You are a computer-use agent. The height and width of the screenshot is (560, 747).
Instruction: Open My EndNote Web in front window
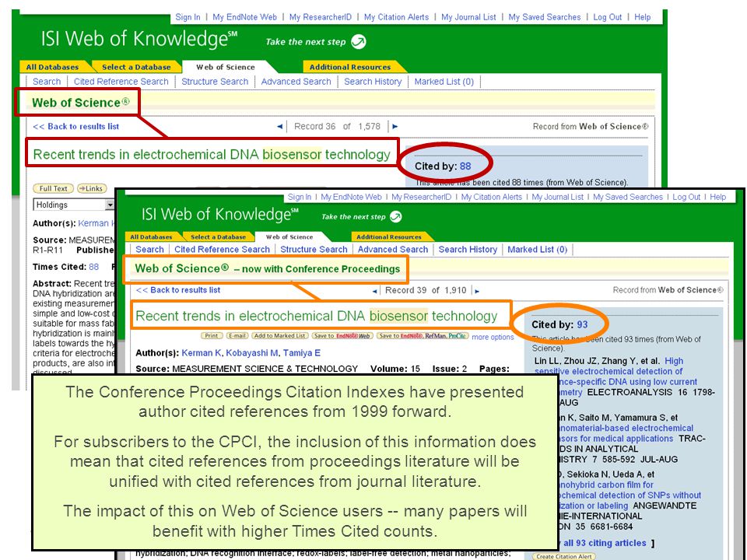(x=351, y=197)
